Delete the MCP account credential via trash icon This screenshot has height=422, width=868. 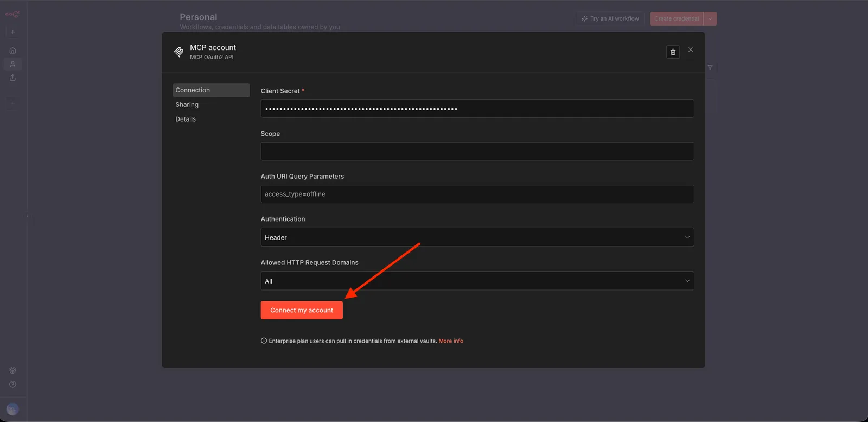[673, 52]
